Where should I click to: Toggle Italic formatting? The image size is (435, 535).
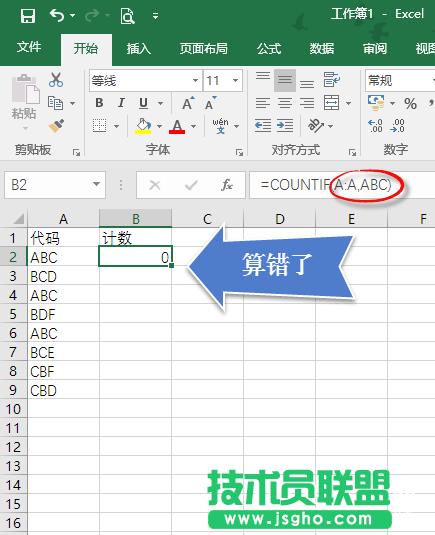pyautogui.click(x=121, y=103)
